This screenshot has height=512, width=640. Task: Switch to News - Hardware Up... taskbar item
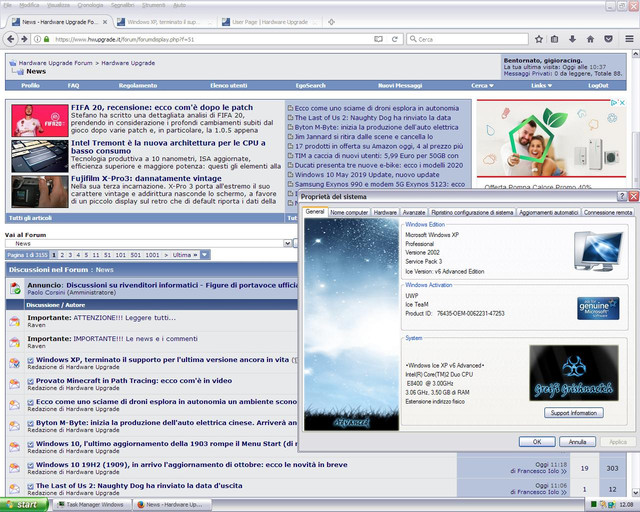(x=172, y=505)
